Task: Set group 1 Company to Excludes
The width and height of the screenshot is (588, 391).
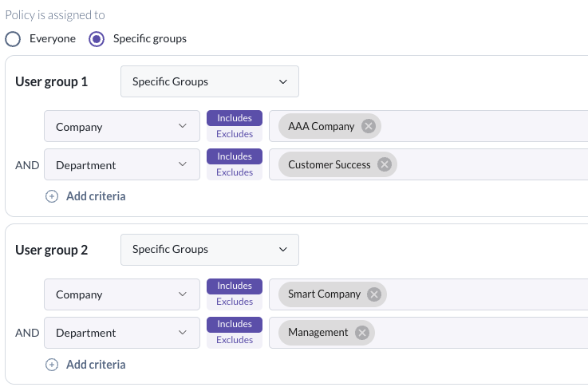Action: click(235, 134)
